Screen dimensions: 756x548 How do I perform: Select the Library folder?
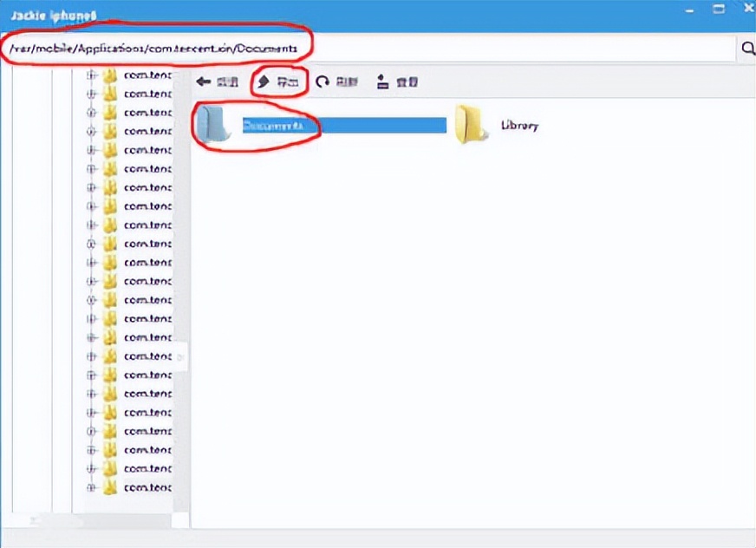pyautogui.click(x=498, y=126)
